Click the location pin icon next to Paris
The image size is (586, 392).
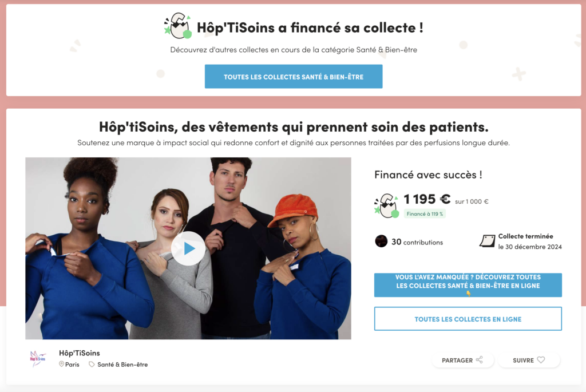[61, 364]
